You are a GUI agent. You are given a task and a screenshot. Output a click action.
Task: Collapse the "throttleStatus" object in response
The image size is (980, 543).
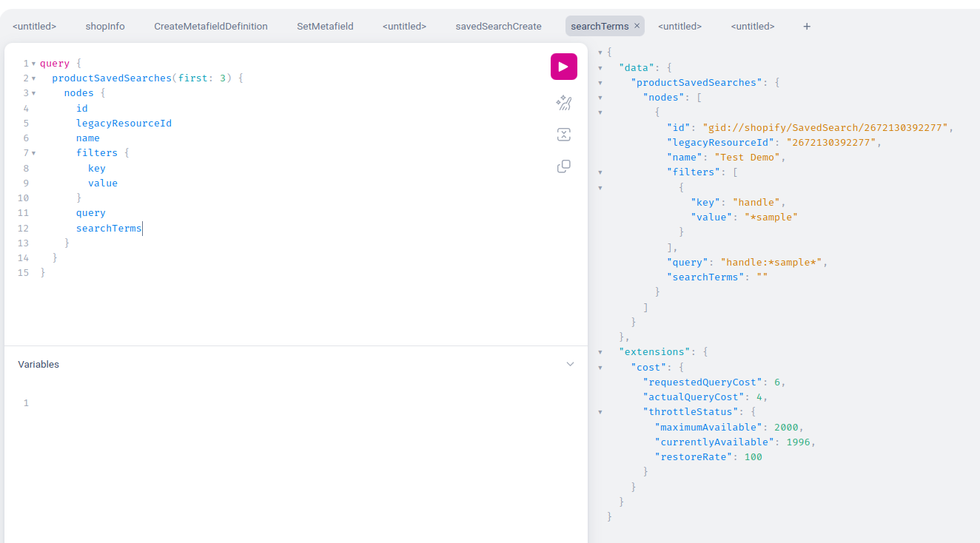coord(600,412)
